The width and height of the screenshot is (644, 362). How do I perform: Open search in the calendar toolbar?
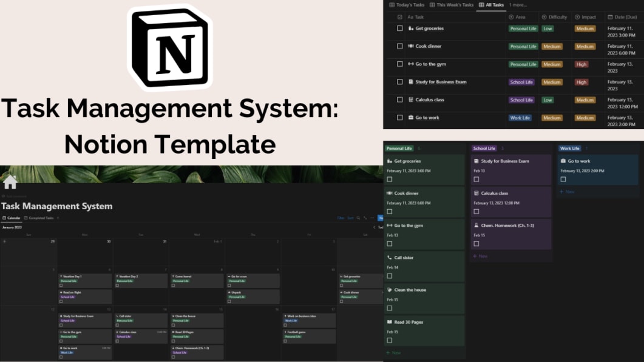coord(358,218)
